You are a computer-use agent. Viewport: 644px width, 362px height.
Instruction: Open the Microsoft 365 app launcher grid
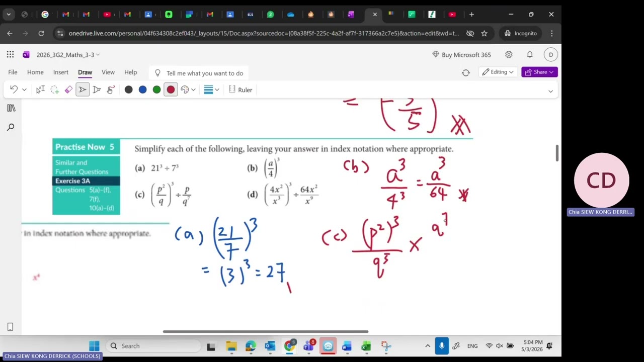(10, 55)
